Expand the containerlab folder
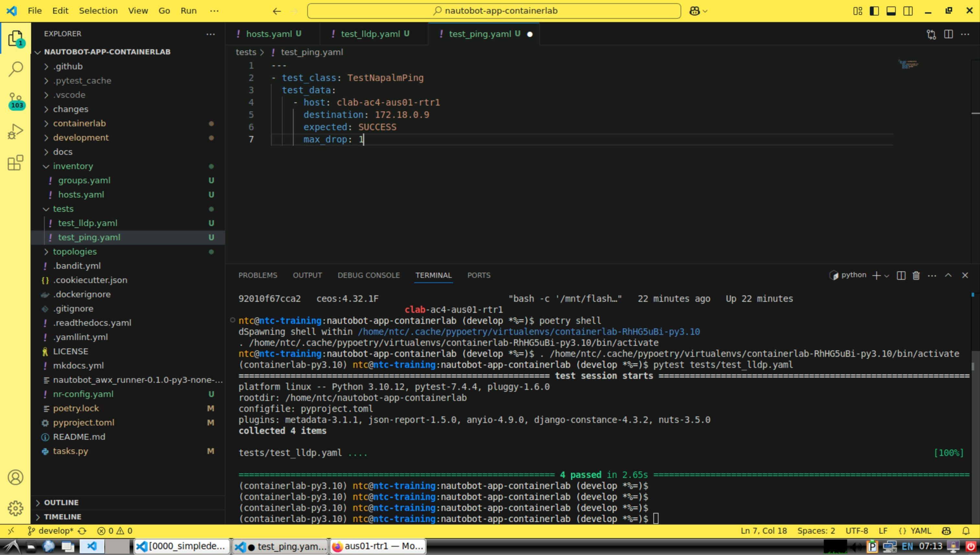This screenshot has height=555, width=980. tap(79, 123)
